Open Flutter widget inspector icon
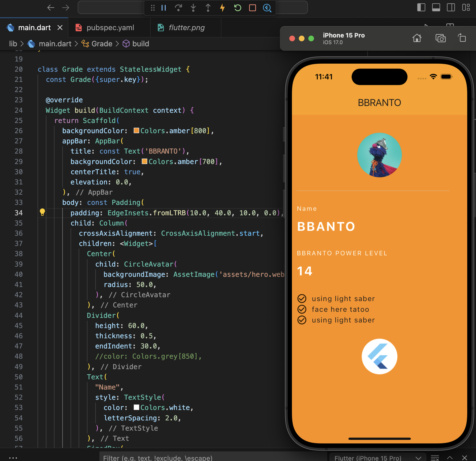The height and width of the screenshot is (461, 476). (267, 8)
